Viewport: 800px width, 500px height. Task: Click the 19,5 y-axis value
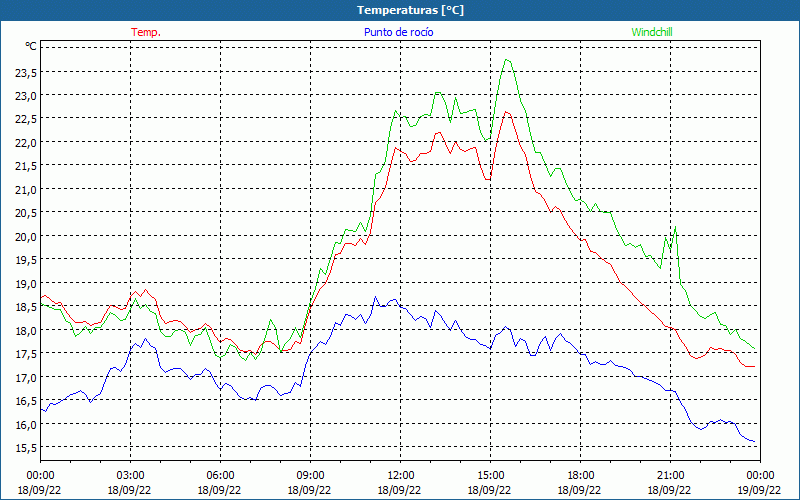point(26,260)
